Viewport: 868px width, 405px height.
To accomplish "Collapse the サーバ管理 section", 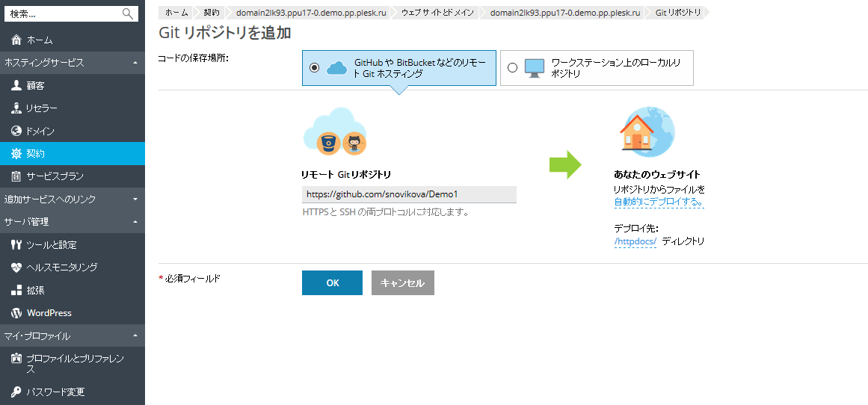I will pyautogui.click(x=135, y=222).
